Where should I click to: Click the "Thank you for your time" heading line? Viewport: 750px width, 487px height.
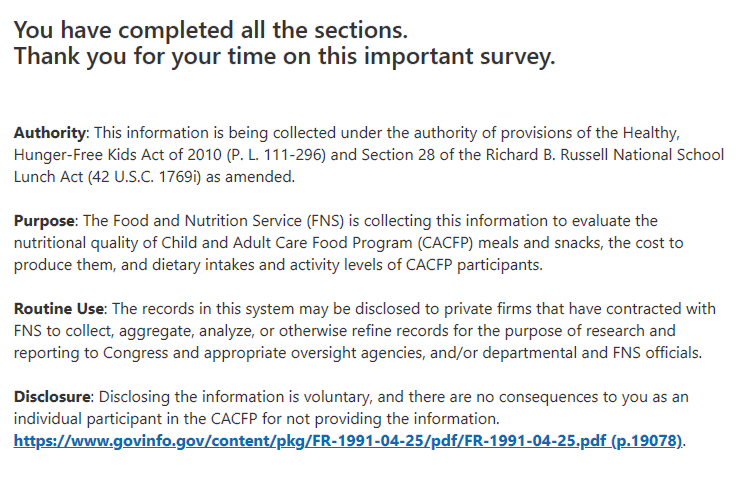(284, 57)
